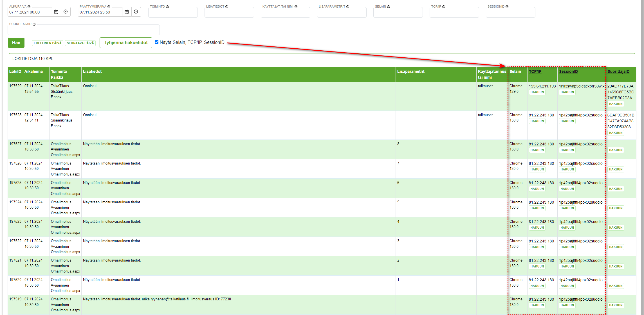Click help icon next to SuorittajaID label

(x=34, y=24)
